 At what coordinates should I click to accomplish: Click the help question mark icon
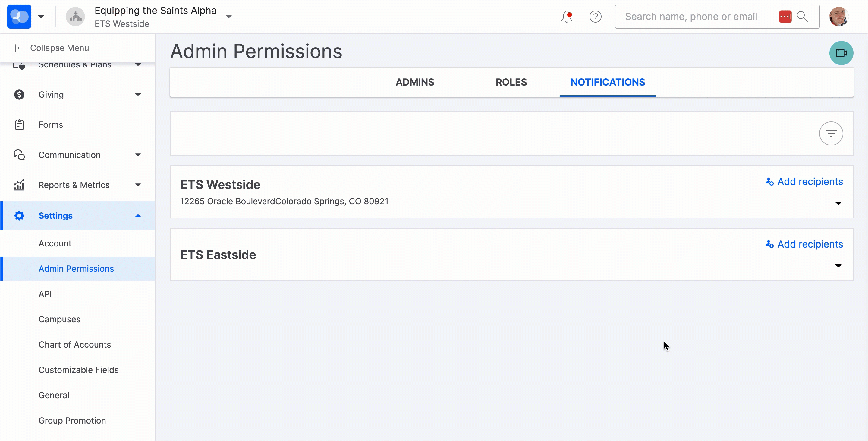(x=596, y=16)
